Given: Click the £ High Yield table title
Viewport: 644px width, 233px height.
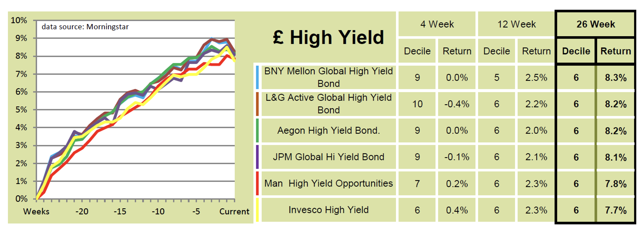Looking at the screenshot, I should (328, 37).
